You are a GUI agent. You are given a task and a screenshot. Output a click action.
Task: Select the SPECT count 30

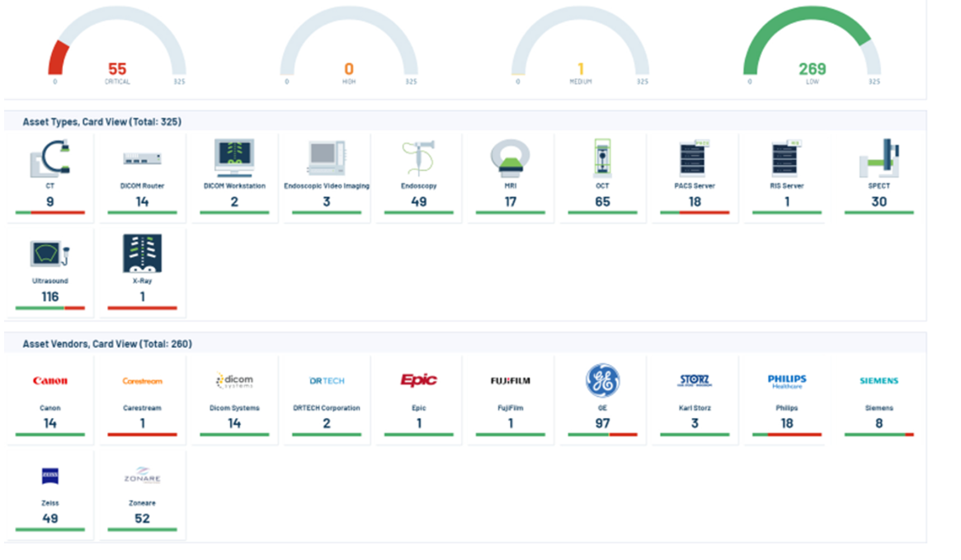[x=879, y=201]
